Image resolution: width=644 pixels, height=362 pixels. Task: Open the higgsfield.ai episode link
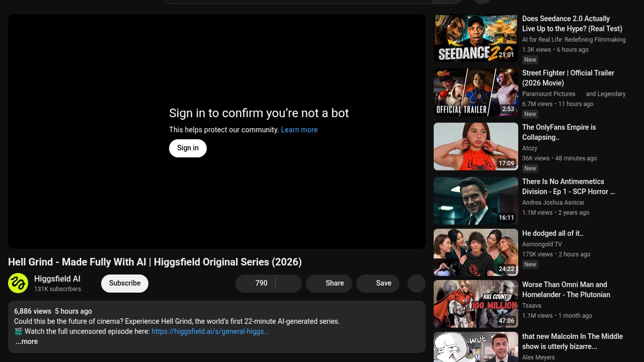(x=210, y=331)
